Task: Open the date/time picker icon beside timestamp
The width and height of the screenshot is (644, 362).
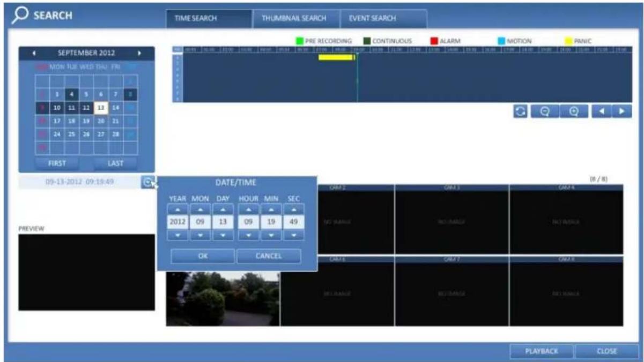Action: tap(147, 183)
